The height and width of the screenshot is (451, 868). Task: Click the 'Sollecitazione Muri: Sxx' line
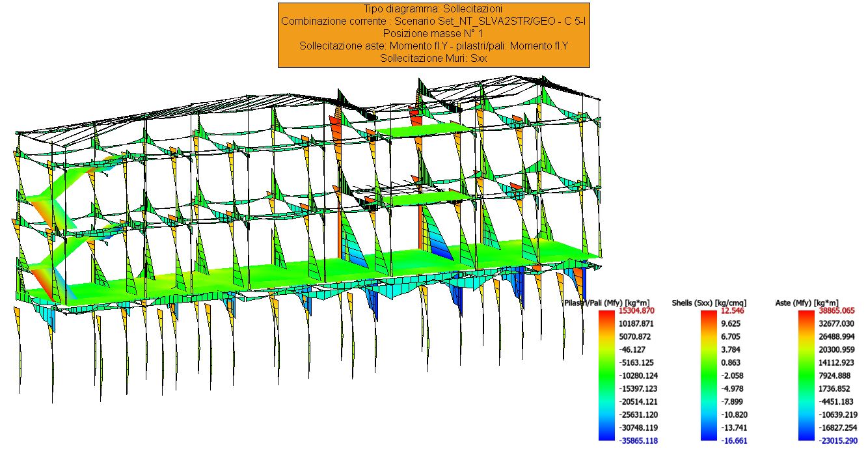click(x=434, y=59)
